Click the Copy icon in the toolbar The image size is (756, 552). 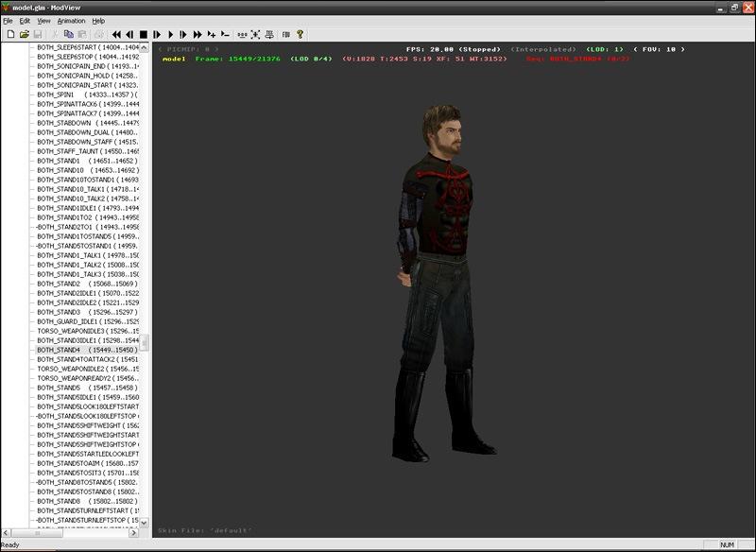coord(68,34)
